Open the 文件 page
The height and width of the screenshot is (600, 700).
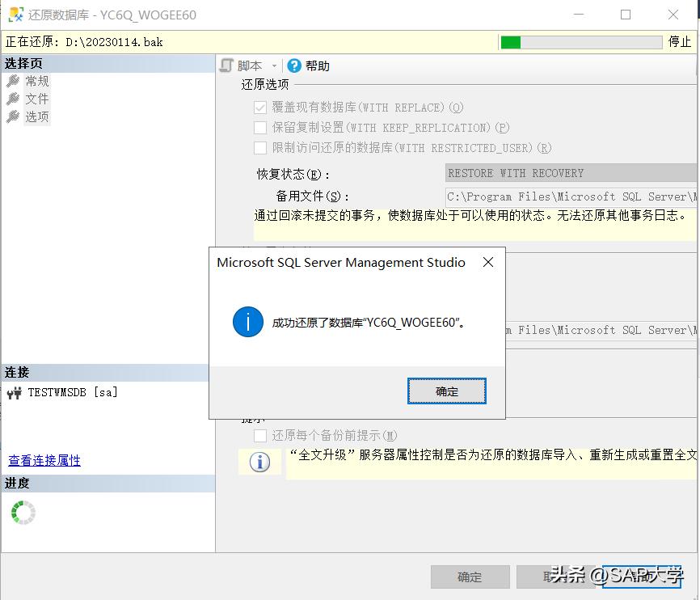[36, 99]
